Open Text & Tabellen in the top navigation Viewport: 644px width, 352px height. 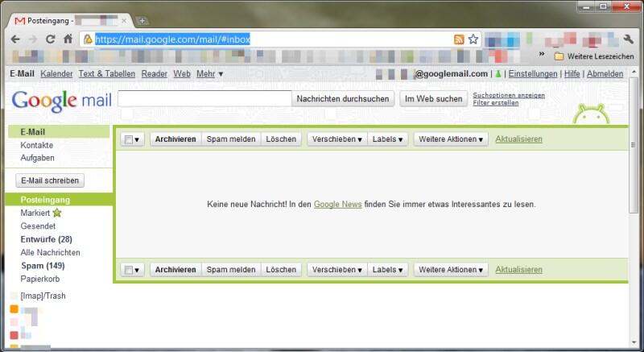[x=107, y=74]
